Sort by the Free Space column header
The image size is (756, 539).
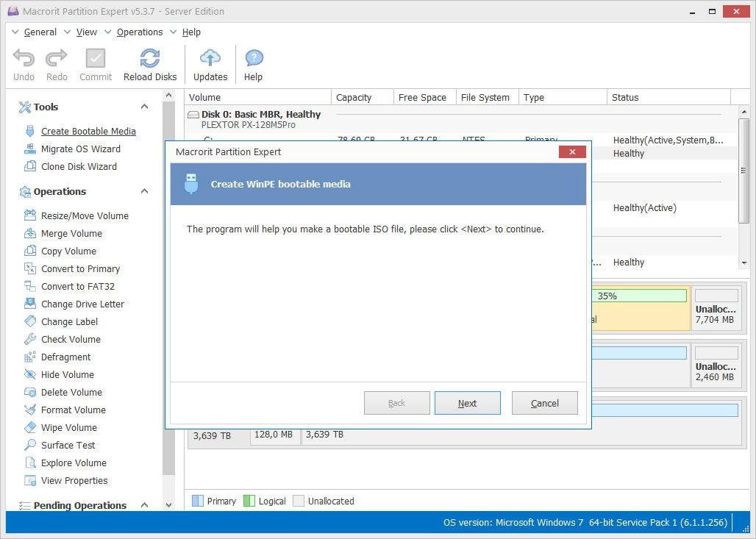(x=425, y=97)
